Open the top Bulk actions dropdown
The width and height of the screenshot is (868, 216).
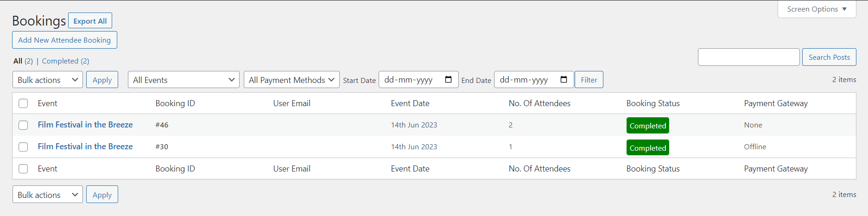[48, 80]
